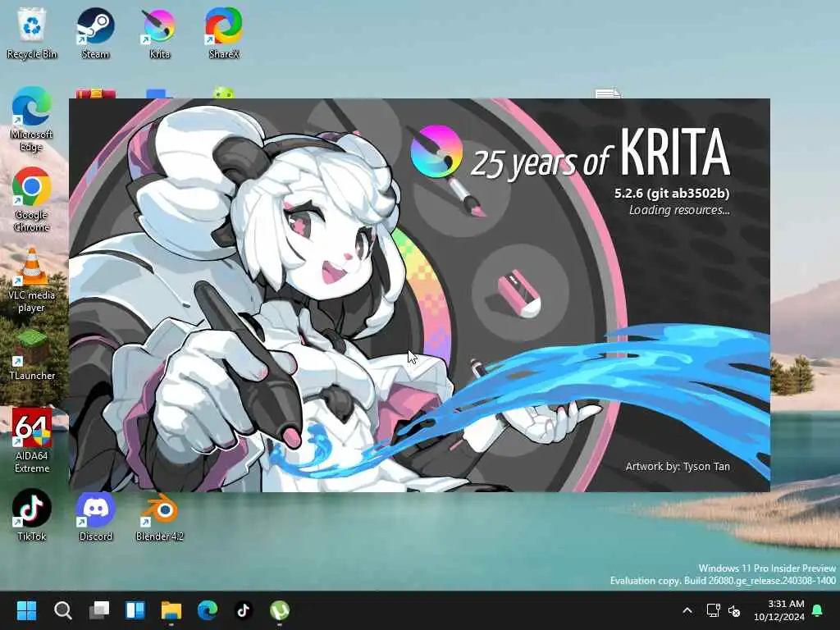Click the '5.2.6 (git ab3502b)' version text
Viewport: 840px width, 630px height.
click(672, 194)
